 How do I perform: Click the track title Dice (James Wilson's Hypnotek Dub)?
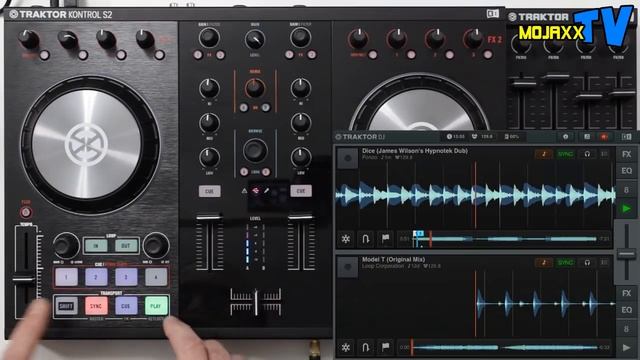(415, 151)
